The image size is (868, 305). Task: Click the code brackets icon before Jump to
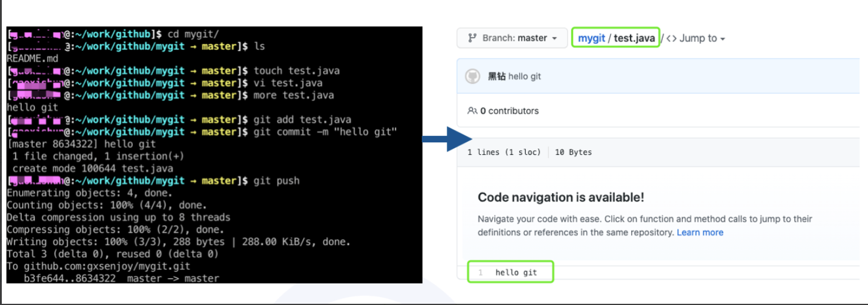(x=671, y=38)
